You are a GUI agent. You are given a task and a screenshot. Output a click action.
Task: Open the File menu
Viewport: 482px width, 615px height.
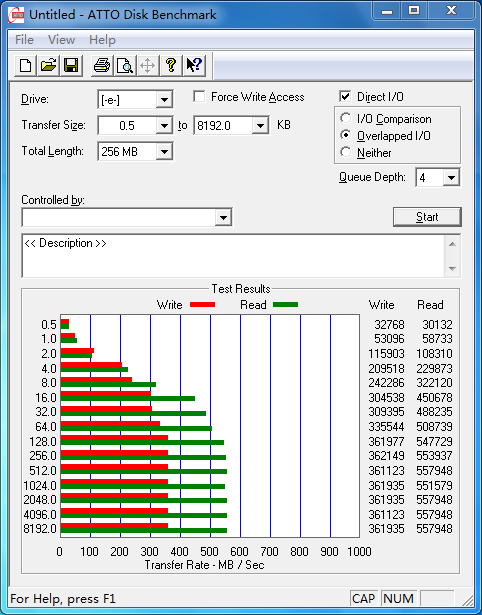[24, 40]
